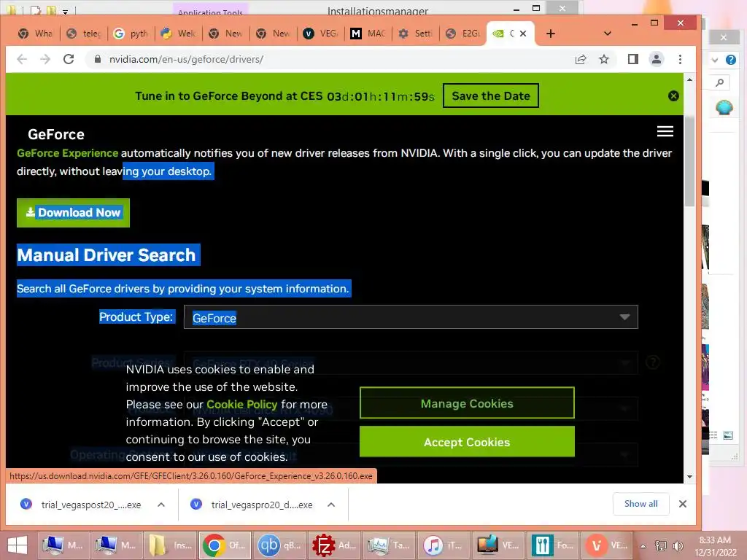The image size is (747, 560).
Task: Dismiss the green CES banner
Action: (673, 96)
